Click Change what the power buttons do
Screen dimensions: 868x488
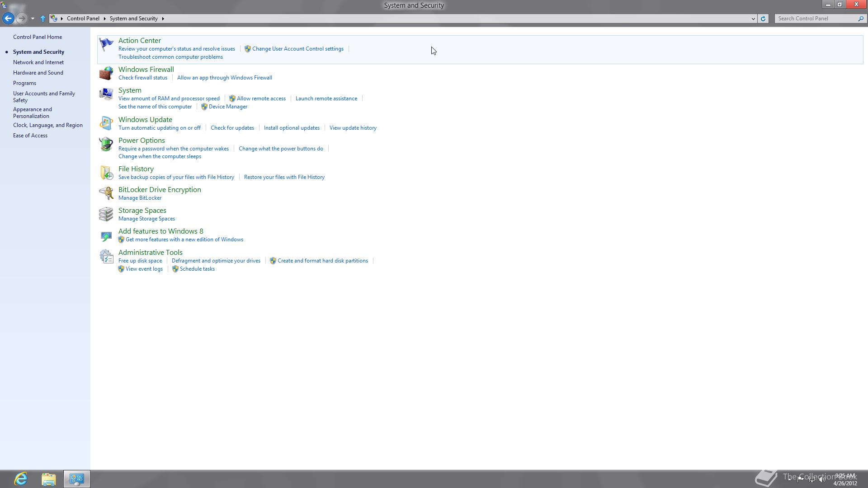pos(281,149)
